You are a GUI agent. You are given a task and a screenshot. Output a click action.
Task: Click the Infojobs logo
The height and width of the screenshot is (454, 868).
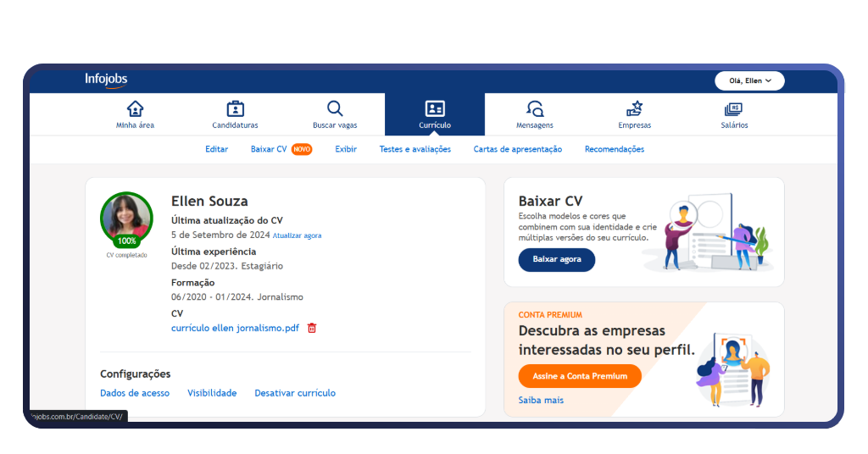click(106, 80)
